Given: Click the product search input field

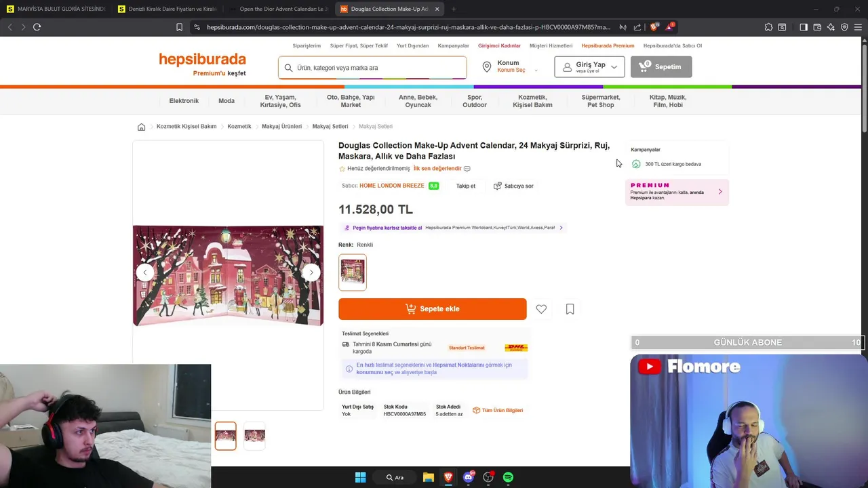Looking at the screenshot, I should point(372,68).
